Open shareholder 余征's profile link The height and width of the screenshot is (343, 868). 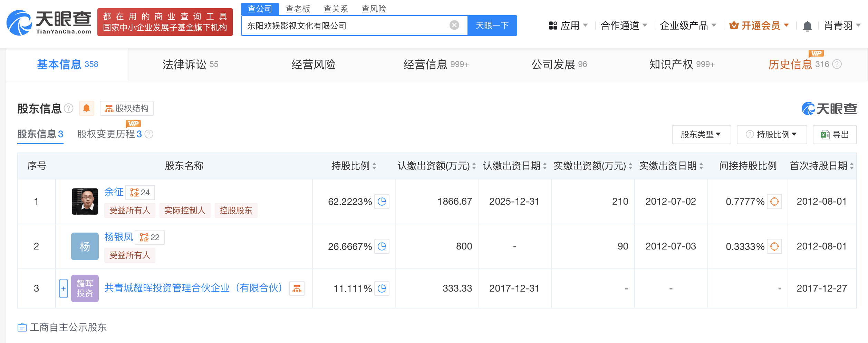point(114,192)
